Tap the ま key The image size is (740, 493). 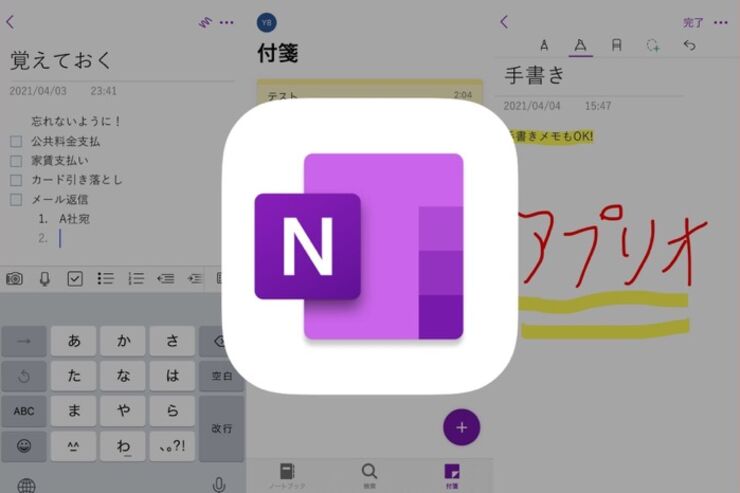tap(74, 411)
